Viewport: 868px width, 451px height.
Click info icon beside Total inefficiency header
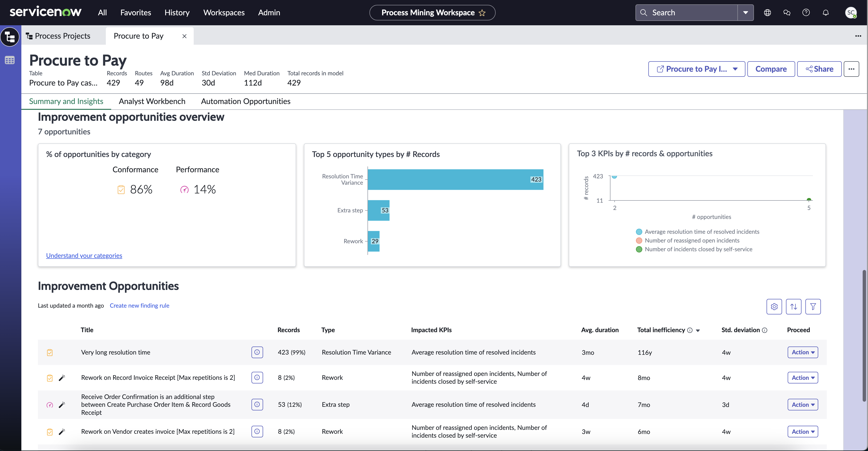coord(690,330)
